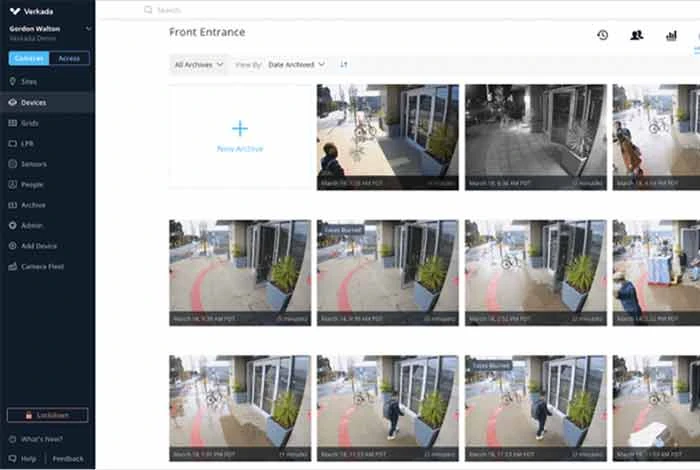Image resolution: width=700 pixels, height=470 pixels.
Task: Open the archive showing masked man in blue jacket
Action: tap(656, 273)
